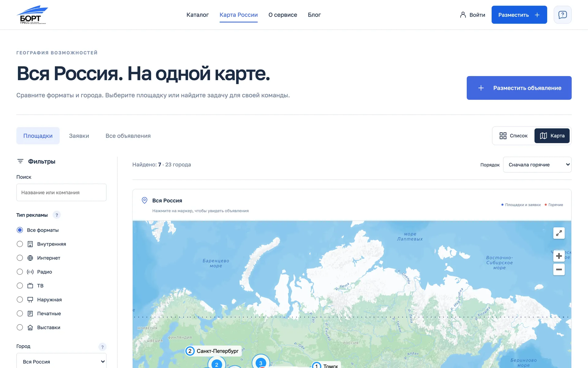Click the БОРТ ПРЕСС logo

pyautogui.click(x=32, y=15)
